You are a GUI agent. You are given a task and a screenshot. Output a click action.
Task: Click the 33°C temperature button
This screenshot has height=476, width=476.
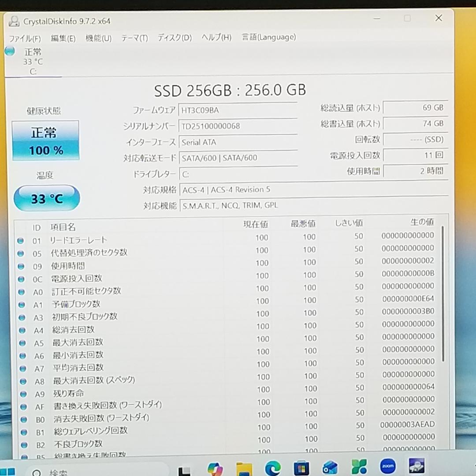pyautogui.click(x=47, y=198)
